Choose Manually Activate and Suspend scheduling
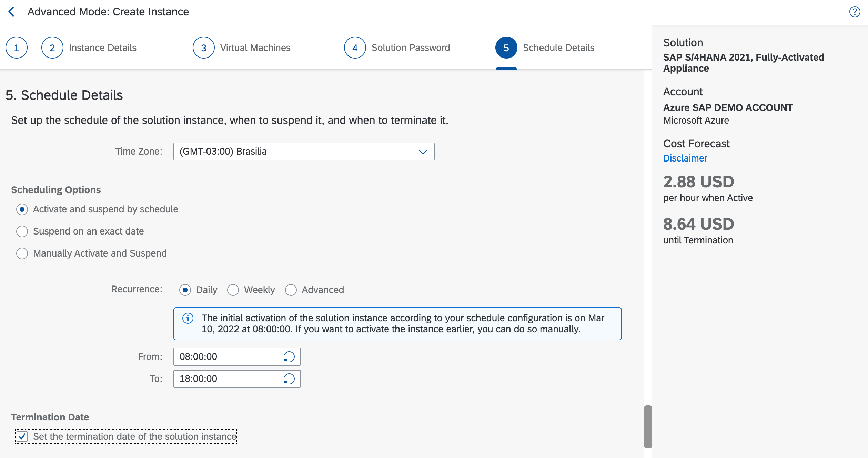The image size is (868, 458). pyautogui.click(x=22, y=253)
